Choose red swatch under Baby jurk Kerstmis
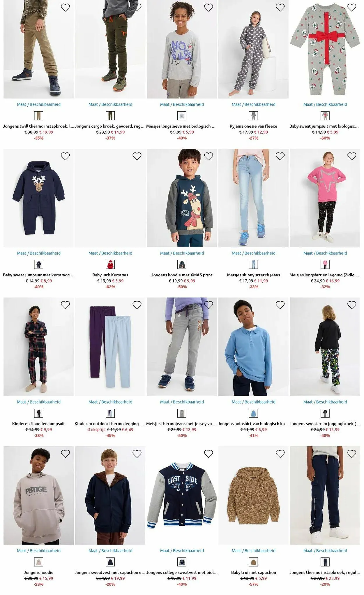 [x=110, y=264]
